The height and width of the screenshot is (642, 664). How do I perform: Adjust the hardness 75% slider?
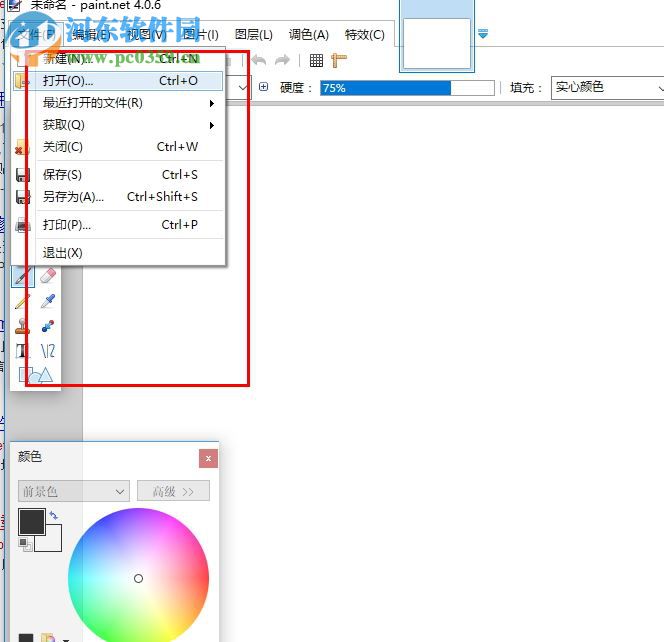(x=407, y=88)
